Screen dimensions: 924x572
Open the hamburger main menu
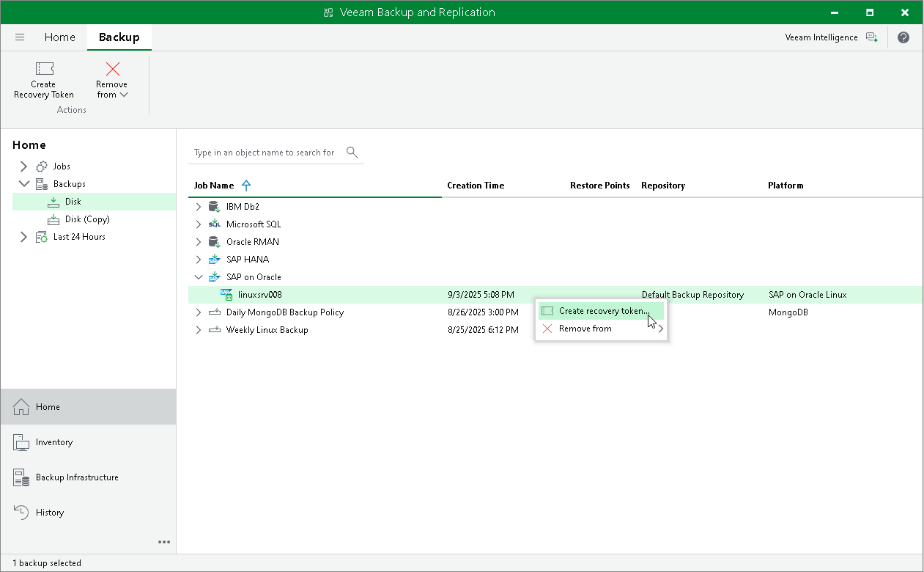coord(20,37)
